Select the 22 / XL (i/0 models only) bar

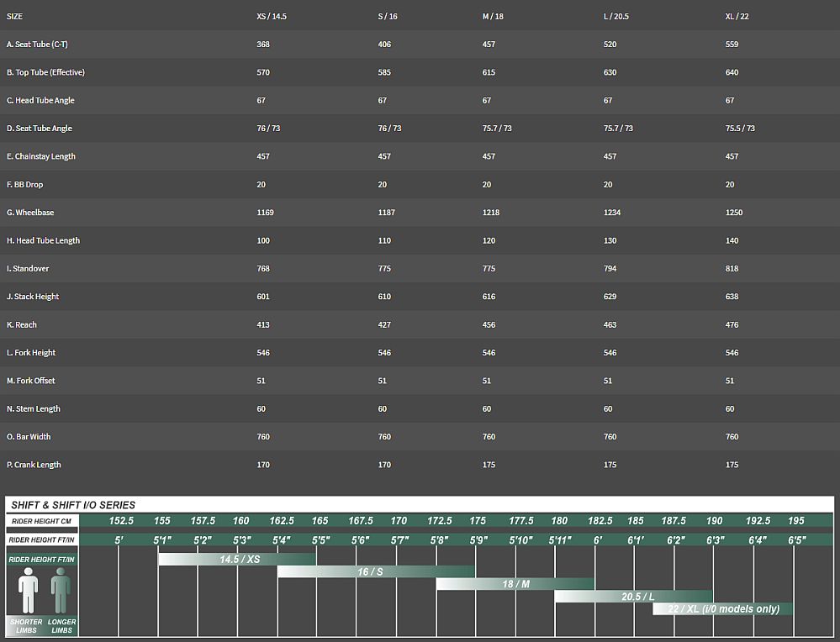tap(722, 608)
